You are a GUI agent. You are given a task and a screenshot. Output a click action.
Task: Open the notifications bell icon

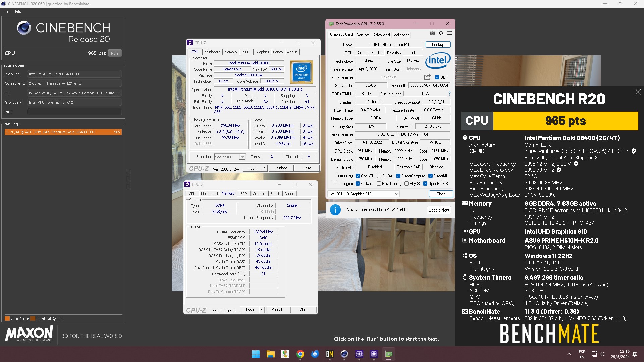pyautogui.click(x=635, y=354)
